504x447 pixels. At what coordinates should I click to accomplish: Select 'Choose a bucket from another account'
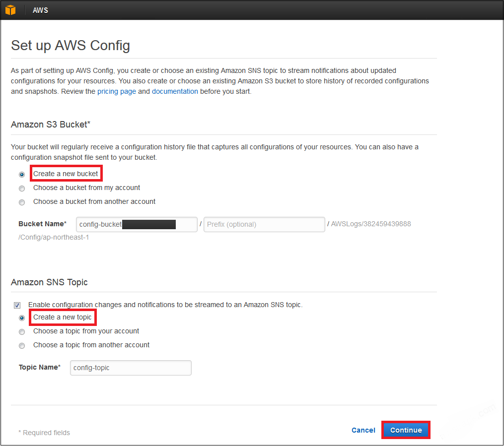(22, 202)
